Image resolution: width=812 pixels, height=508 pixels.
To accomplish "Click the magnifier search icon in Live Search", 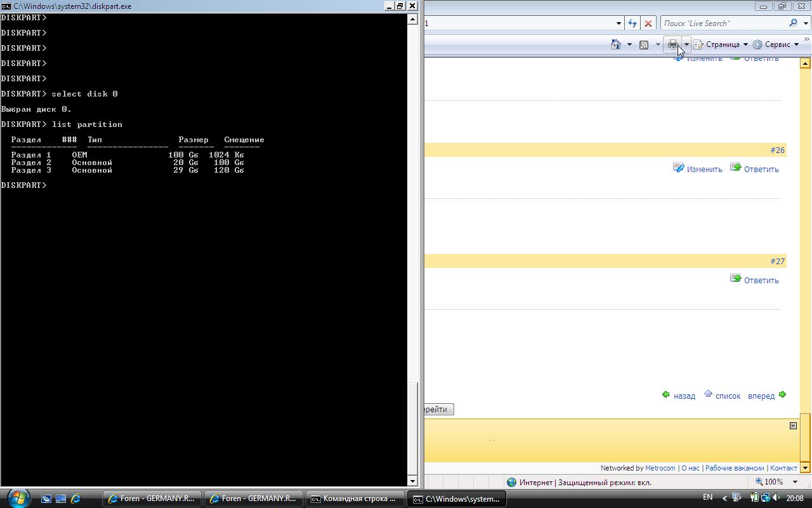I will tap(793, 23).
